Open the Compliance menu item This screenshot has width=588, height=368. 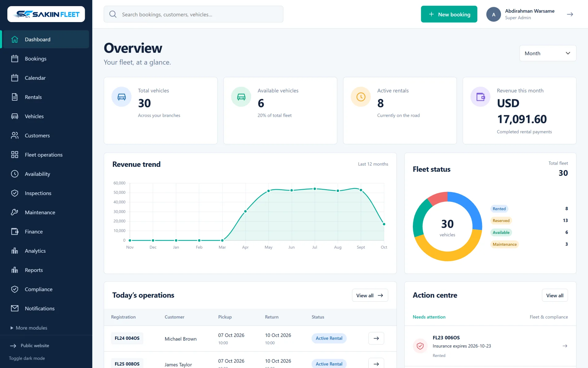tap(46, 289)
